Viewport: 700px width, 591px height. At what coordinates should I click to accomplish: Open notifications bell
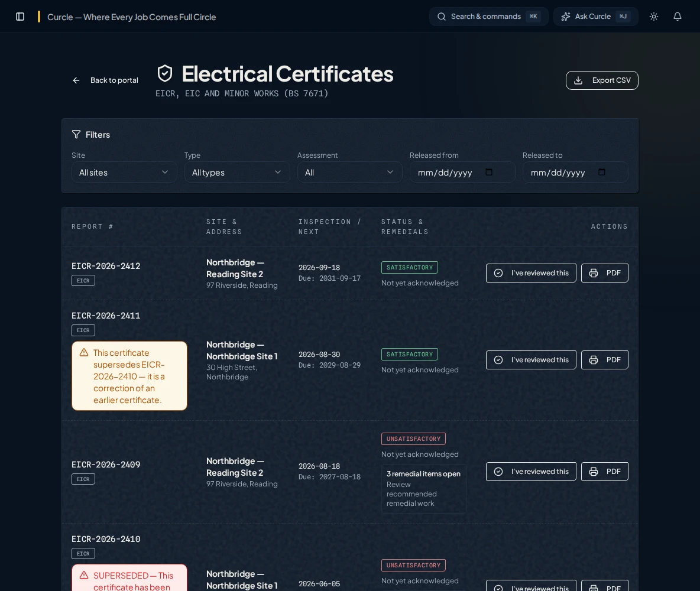point(677,17)
